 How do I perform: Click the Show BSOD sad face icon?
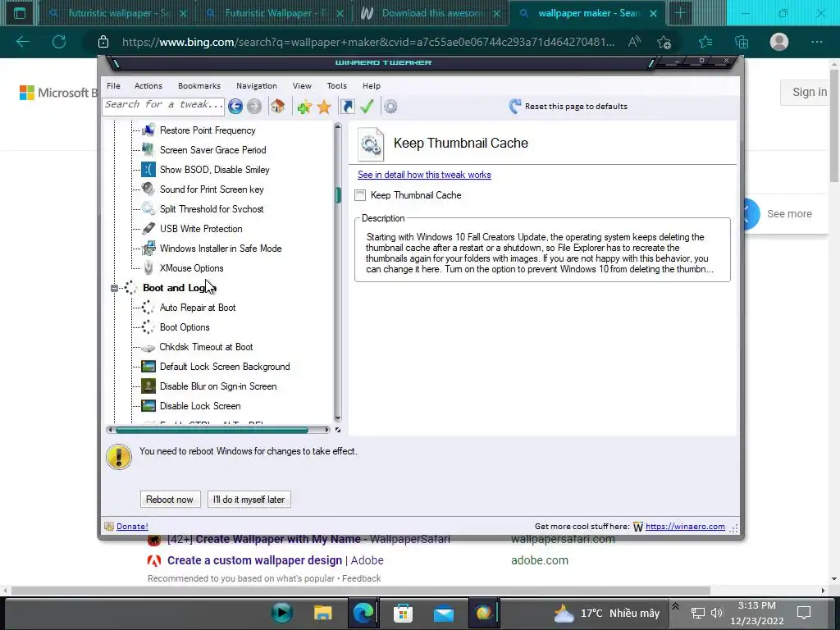point(148,170)
